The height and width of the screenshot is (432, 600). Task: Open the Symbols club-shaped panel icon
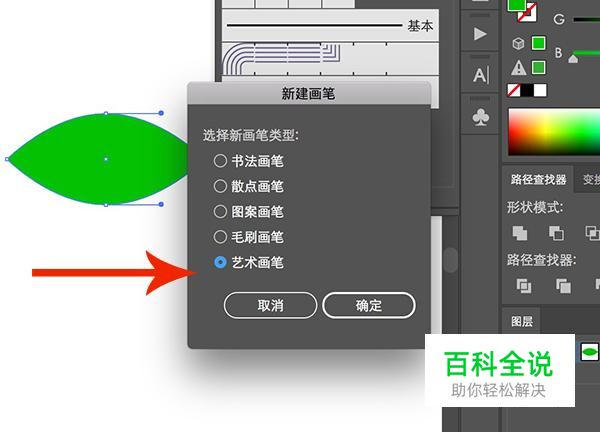pyautogui.click(x=481, y=117)
